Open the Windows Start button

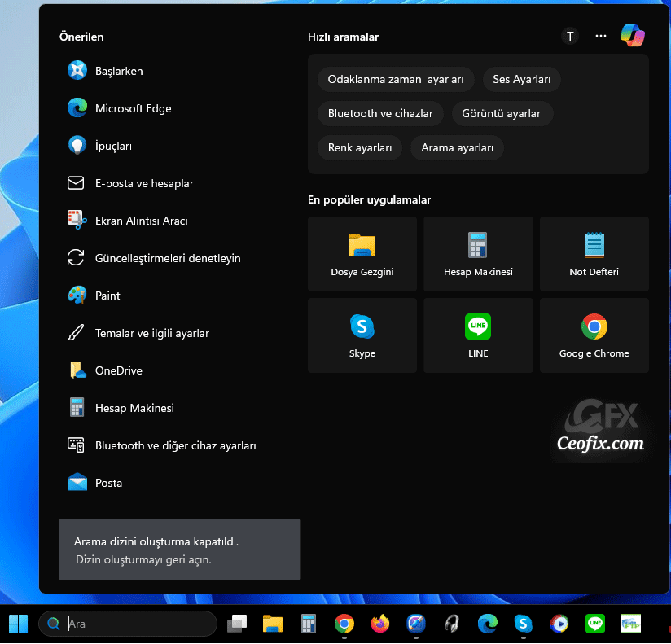tap(18, 624)
